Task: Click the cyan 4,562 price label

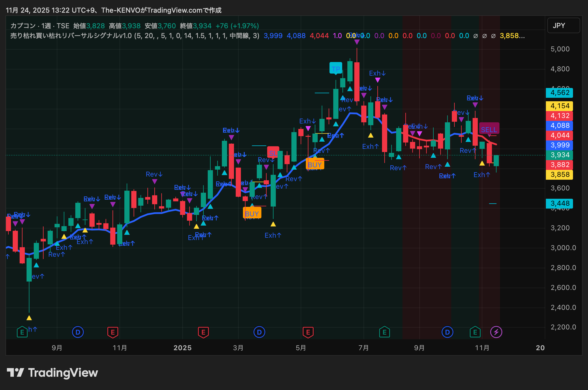Action: (559, 93)
